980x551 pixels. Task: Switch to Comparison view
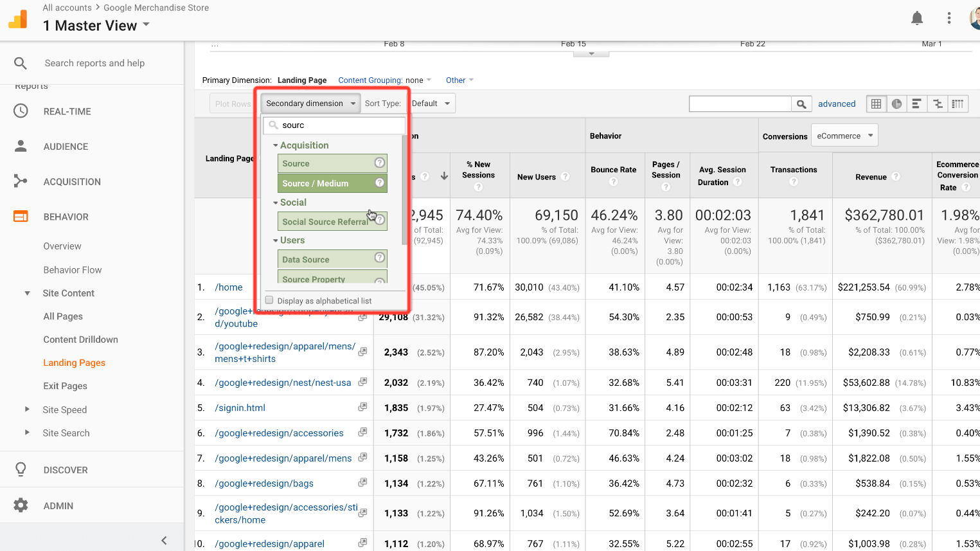click(938, 104)
